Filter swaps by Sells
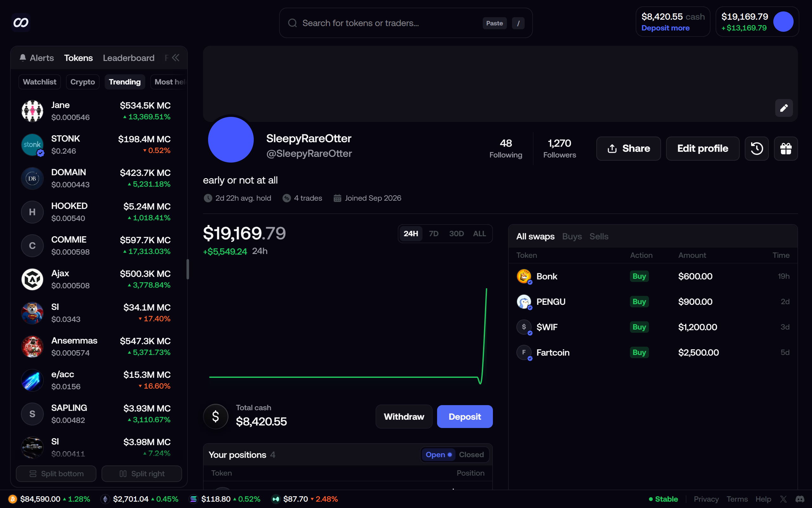The height and width of the screenshot is (508, 812). [599, 237]
